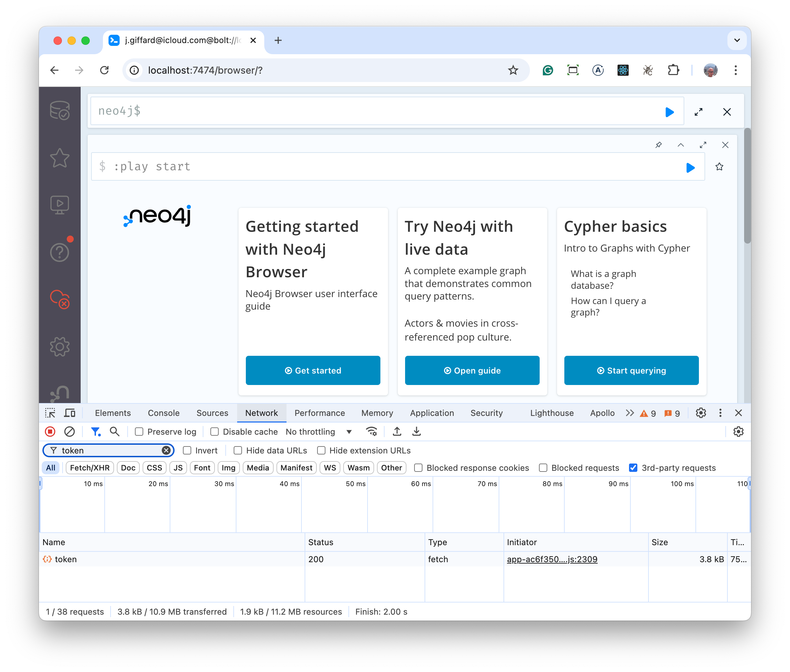Open network conditions wifi icon
The width and height of the screenshot is (790, 672).
371,432
